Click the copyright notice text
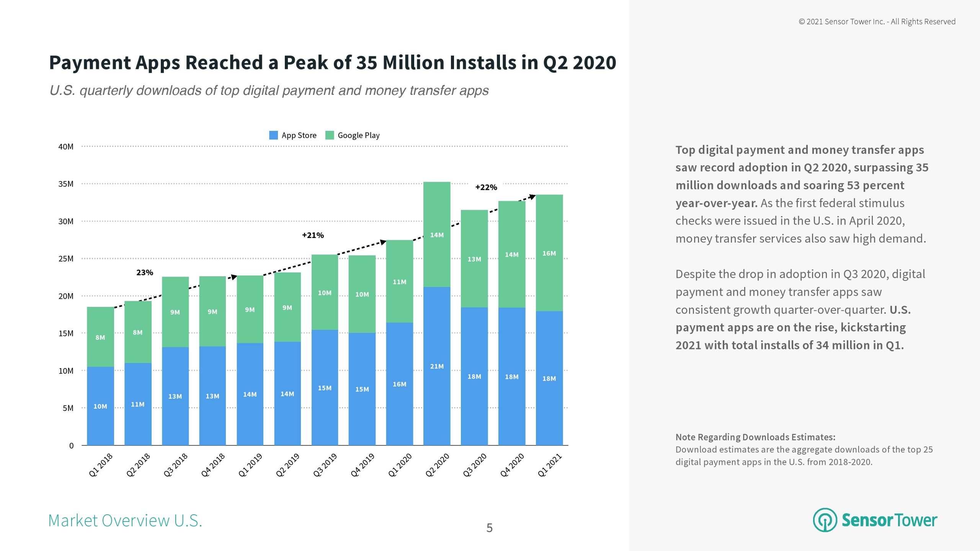Image resolution: width=980 pixels, height=551 pixels. point(877,21)
